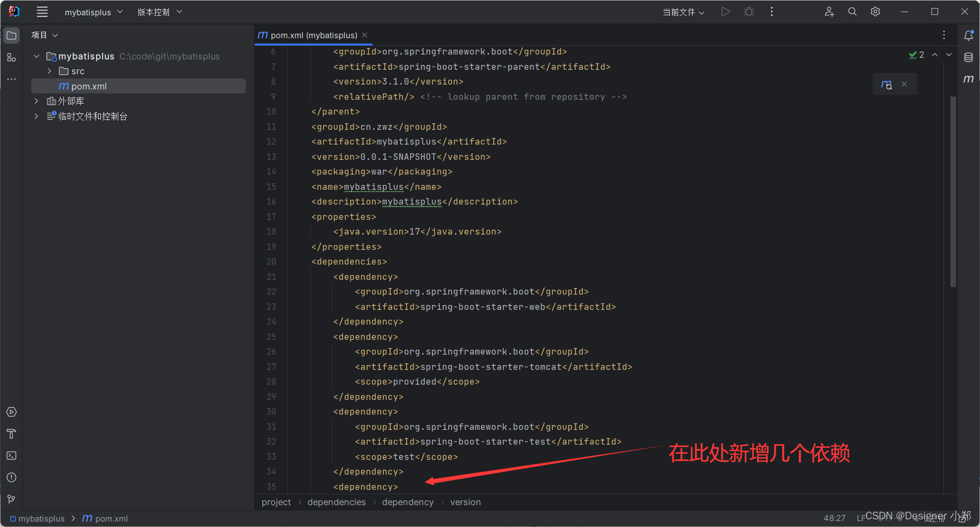Open the 版本控制 version control dropdown

point(160,12)
